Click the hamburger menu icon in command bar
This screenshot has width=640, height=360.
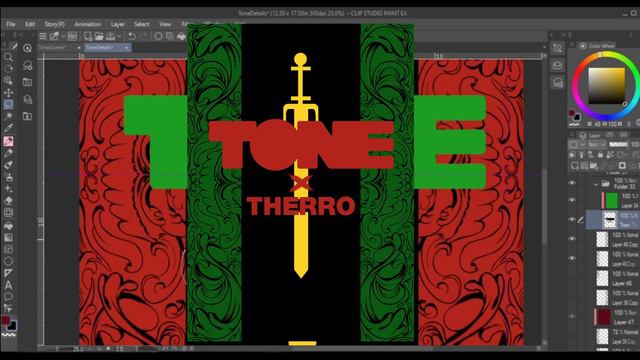[x=43, y=36]
